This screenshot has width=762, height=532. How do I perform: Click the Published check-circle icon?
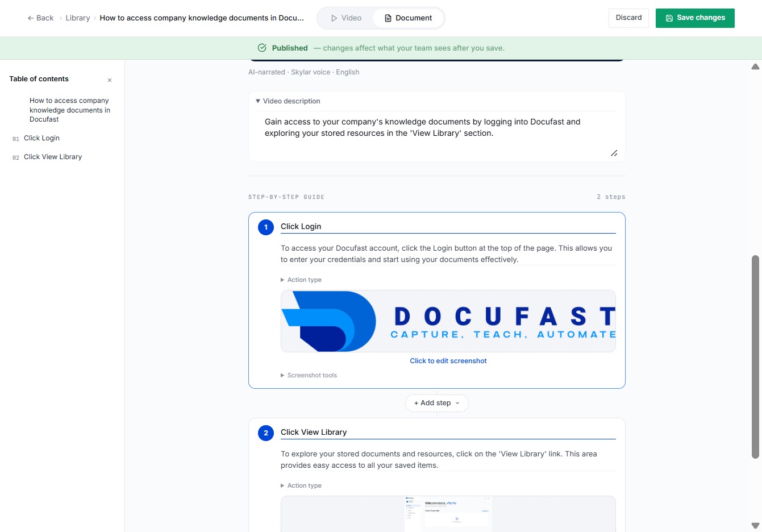[x=262, y=48]
